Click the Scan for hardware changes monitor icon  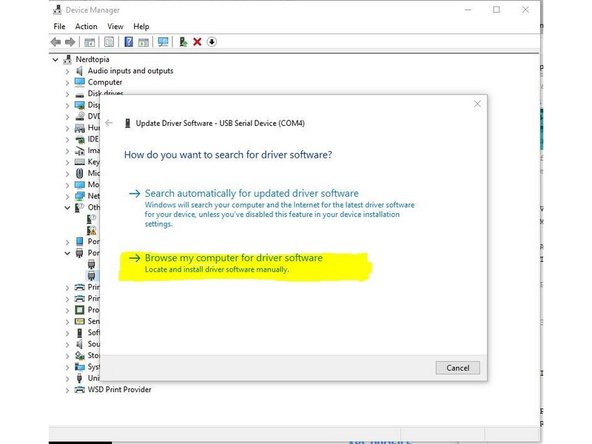click(163, 42)
